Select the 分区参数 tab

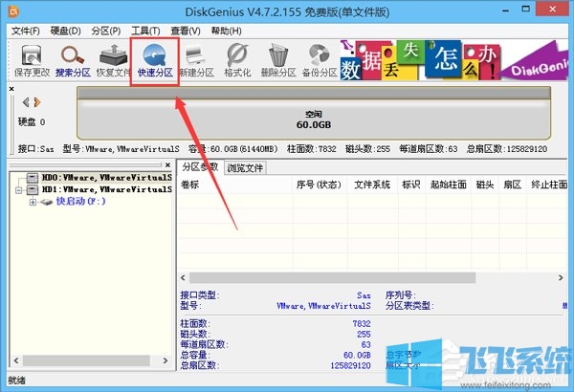tap(201, 168)
